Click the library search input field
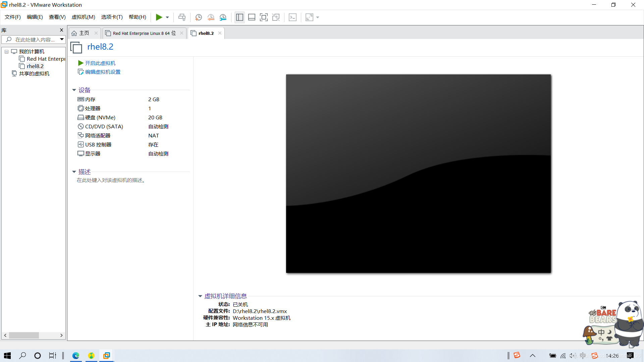644x362 pixels. pos(35,40)
